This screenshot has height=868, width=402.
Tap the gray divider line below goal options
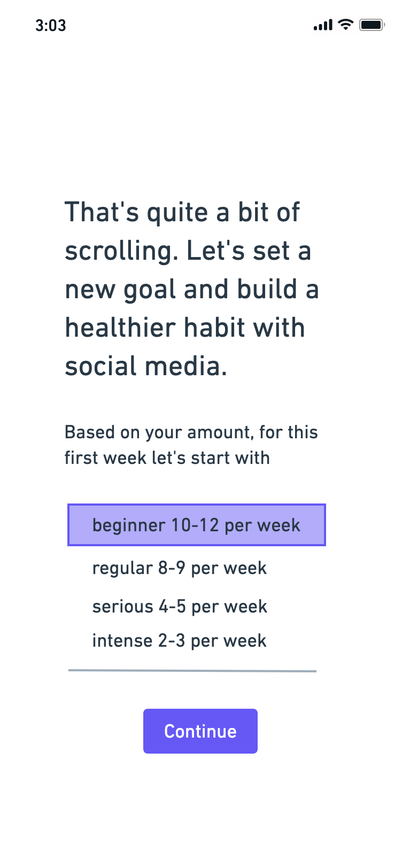pyautogui.click(x=192, y=670)
